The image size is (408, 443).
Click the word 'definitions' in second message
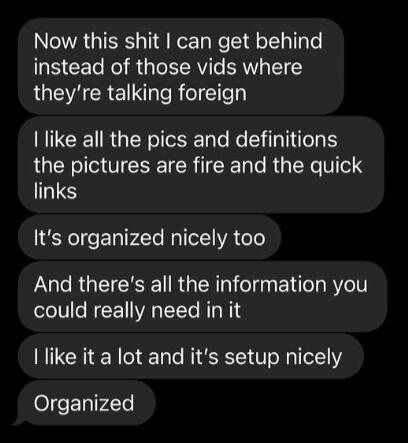(x=287, y=139)
